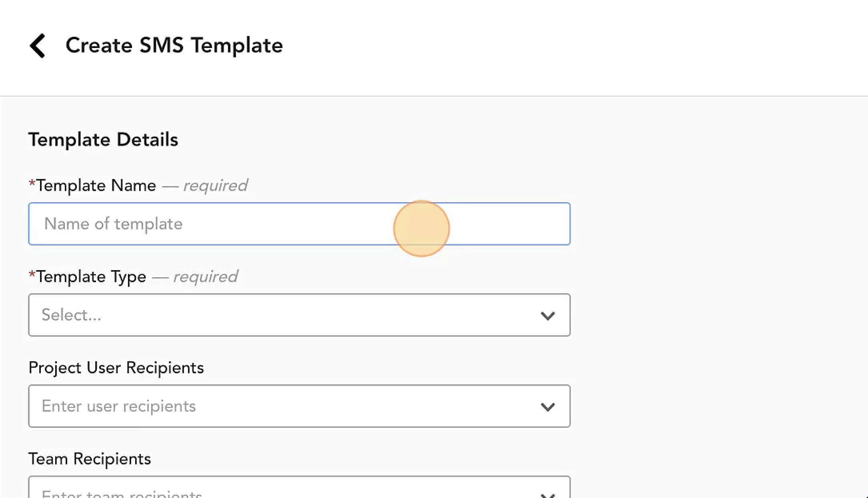
Task: Click the chevron arrow in Template Type field
Action: coord(548,316)
